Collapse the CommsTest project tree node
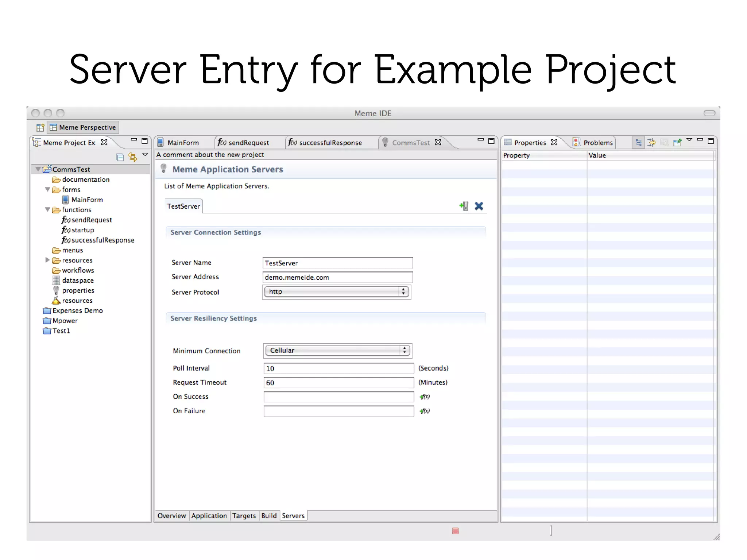This screenshot has height=560, width=747. [x=38, y=169]
